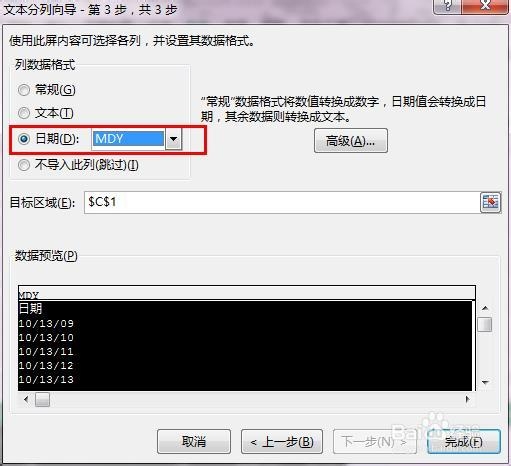
Task: Select 不导入此列(跳过) radio option
Action: 24,165
